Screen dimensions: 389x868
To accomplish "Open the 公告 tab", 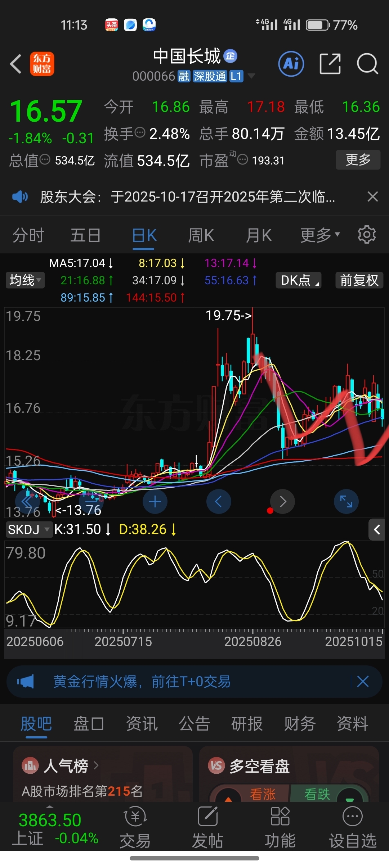I will click(194, 724).
